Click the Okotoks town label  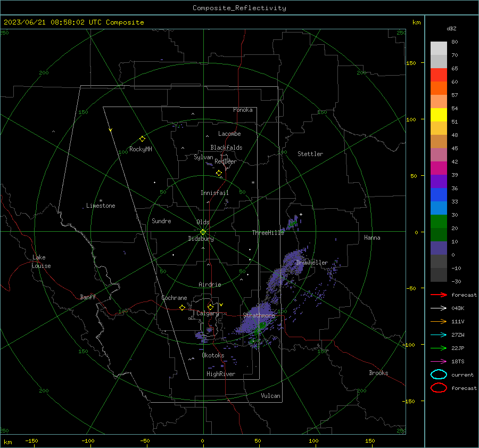coord(213,355)
